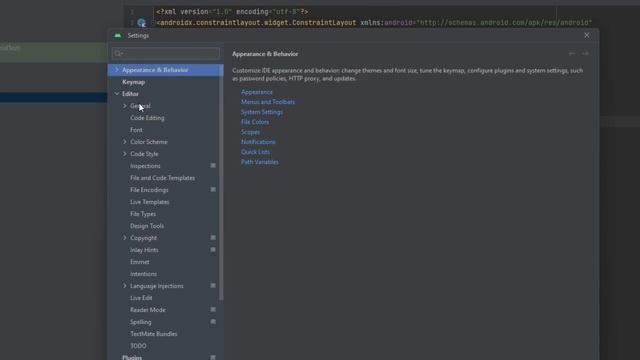Image resolution: width=640 pixels, height=360 pixels.
Task: Click the project-level icon beside Reader Mode
Action: (213, 310)
